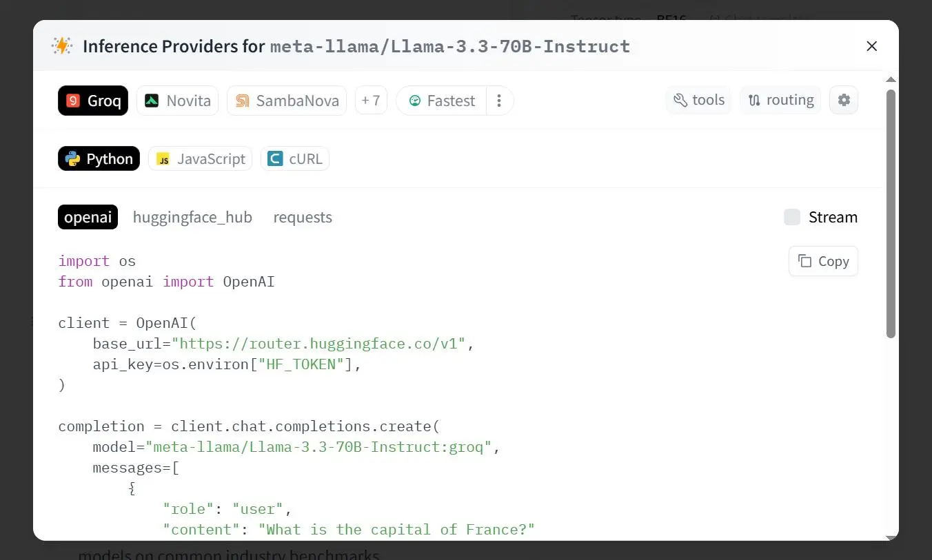Click the "import os" code line
Viewport: 932px width, 560px height.
coord(97,261)
